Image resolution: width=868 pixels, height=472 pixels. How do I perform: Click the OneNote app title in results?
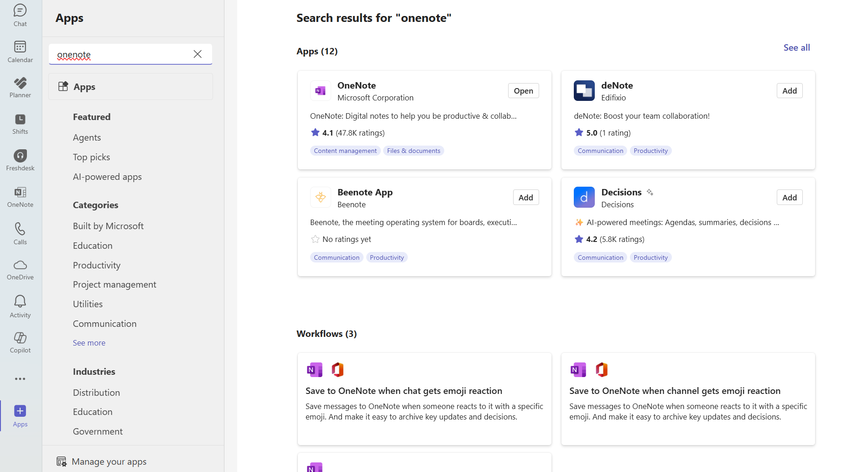(357, 85)
